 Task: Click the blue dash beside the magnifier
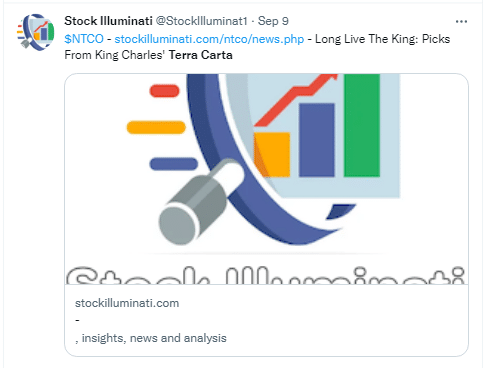pyautogui.click(x=174, y=164)
